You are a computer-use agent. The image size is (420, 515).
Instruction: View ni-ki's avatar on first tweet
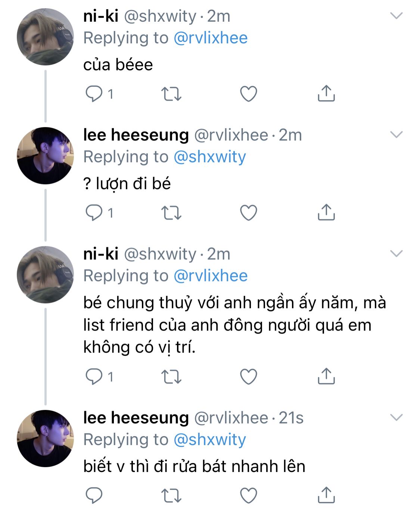pyautogui.click(x=45, y=37)
